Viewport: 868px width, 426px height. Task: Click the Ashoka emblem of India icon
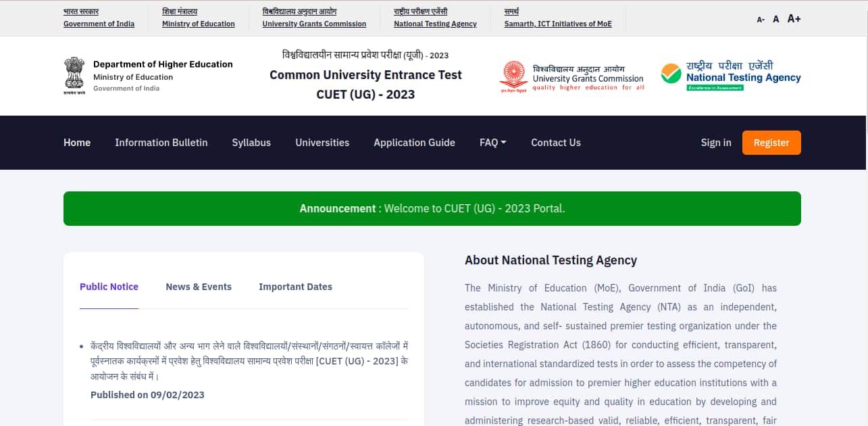coord(74,74)
